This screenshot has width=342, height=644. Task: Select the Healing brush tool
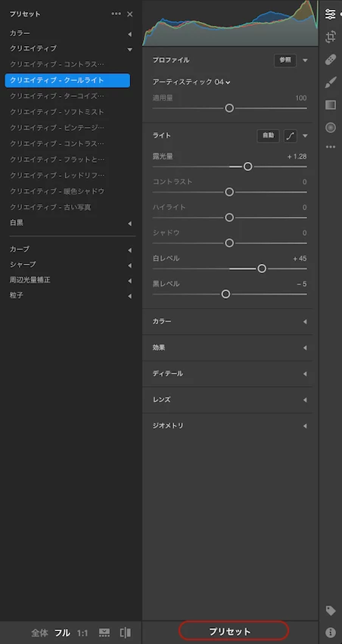[x=331, y=60]
